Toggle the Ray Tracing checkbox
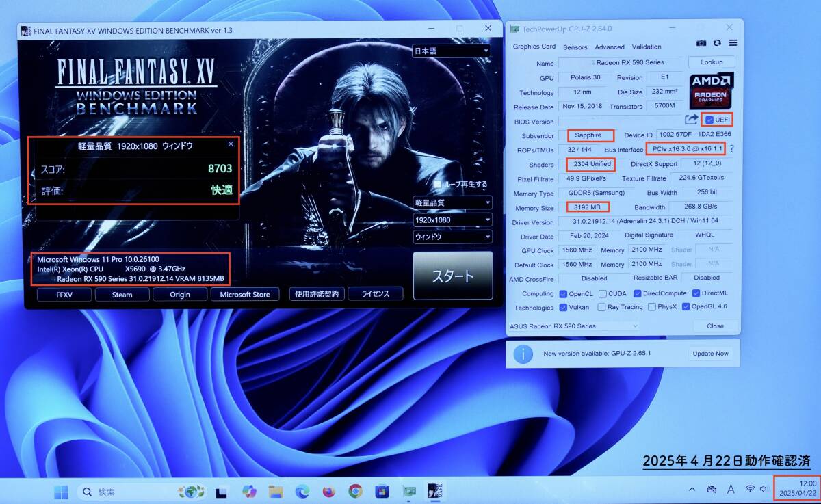Image resolution: width=821 pixels, height=504 pixels. (x=602, y=307)
